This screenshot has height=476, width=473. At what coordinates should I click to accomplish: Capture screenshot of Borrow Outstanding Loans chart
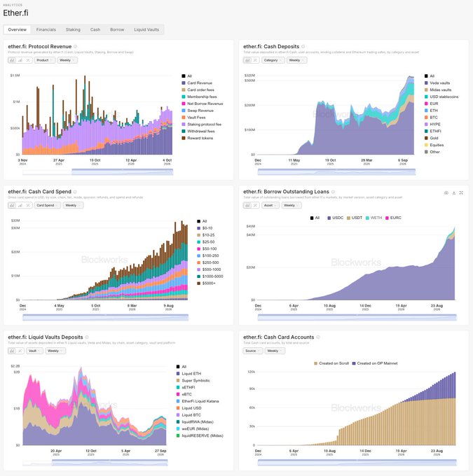click(x=446, y=192)
